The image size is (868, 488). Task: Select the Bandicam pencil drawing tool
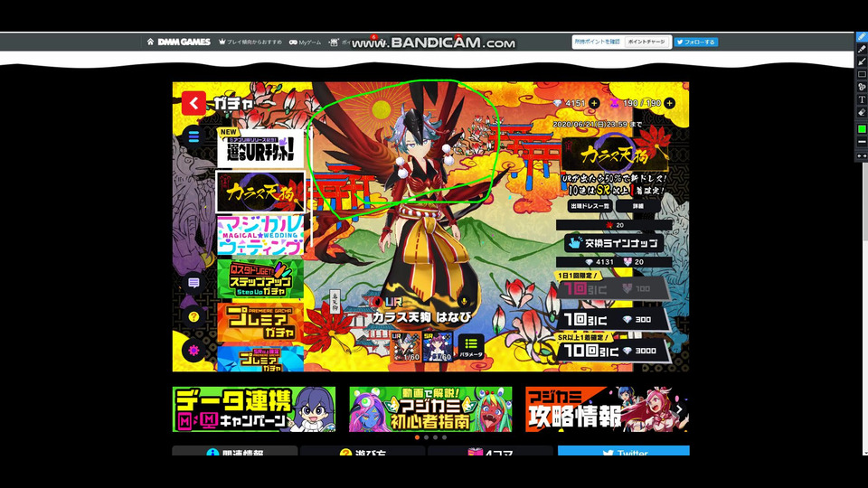(x=862, y=36)
